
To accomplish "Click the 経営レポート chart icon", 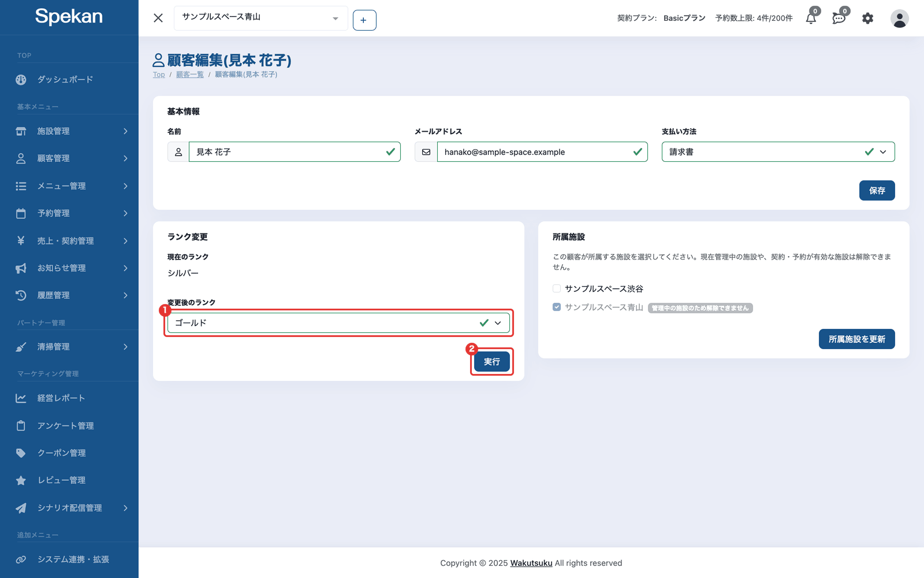I will 21,398.
